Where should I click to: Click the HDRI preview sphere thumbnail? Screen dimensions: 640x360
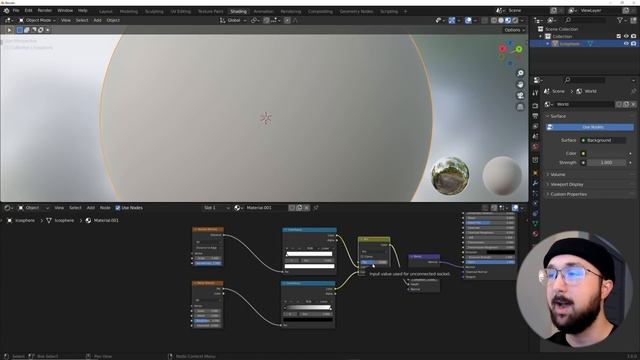pos(450,176)
